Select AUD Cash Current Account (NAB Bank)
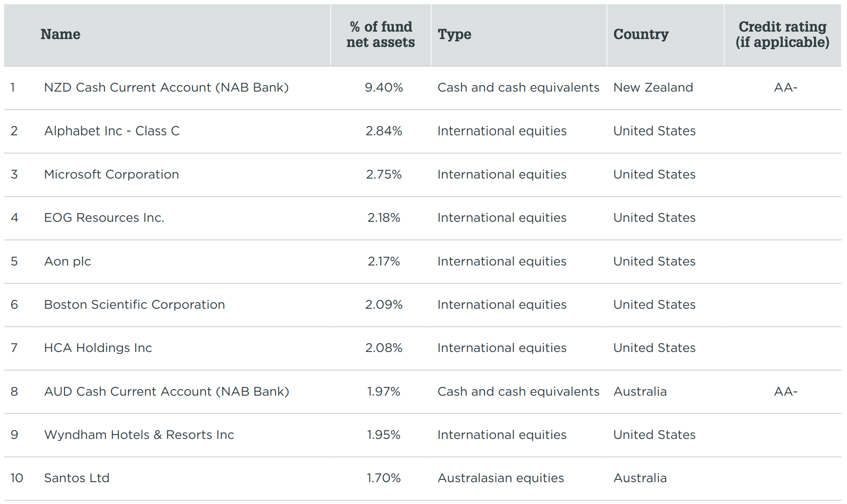Image resolution: width=847 pixels, height=504 pixels. pyautogui.click(x=166, y=391)
